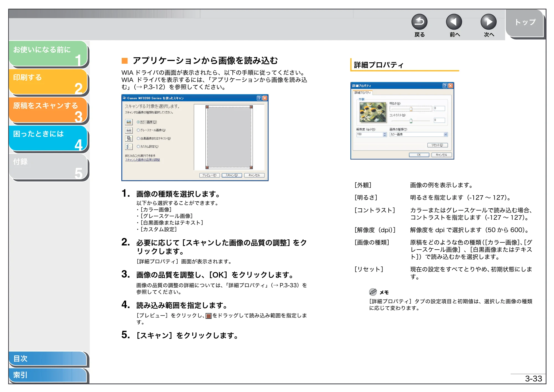The width and height of the screenshot is (554, 392).
Task: Select グレースケール画像 radio button
Action: (x=138, y=130)
